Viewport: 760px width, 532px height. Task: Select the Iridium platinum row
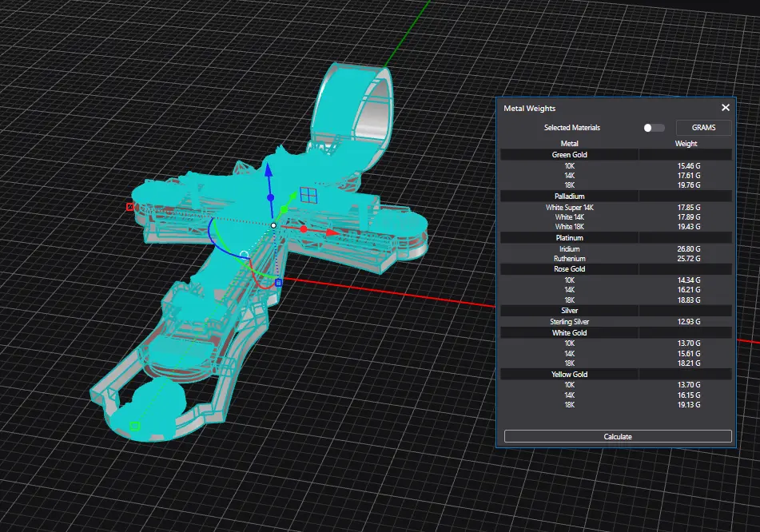click(x=616, y=249)
